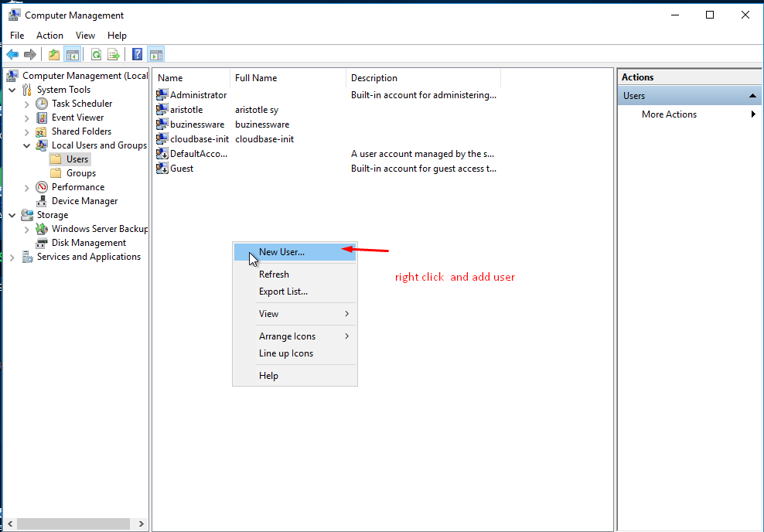The height and width of the screenshot is (532, 764).
Task: Collapse the Local Users and Groups node
Action: [26, 145]
